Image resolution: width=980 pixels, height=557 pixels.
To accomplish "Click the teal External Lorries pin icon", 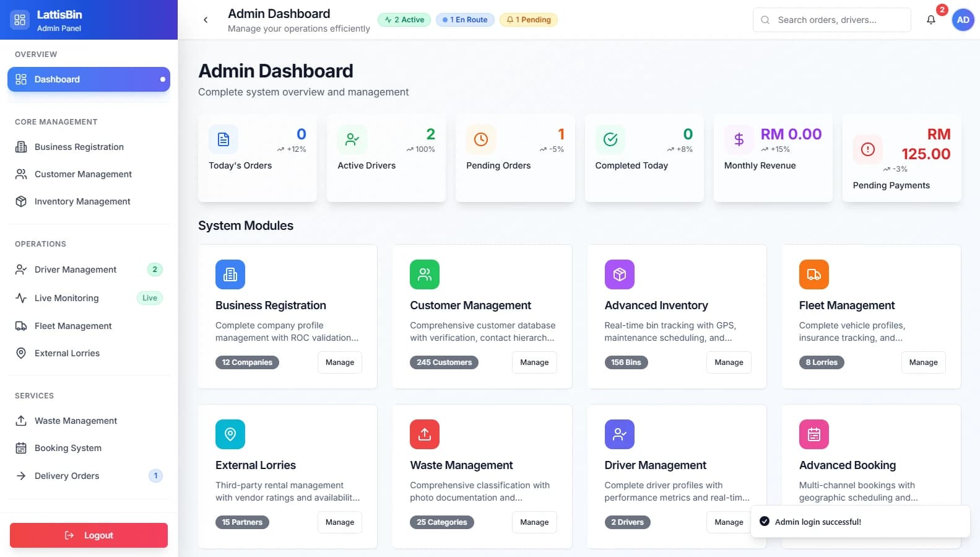I will [x=230, y=434].
